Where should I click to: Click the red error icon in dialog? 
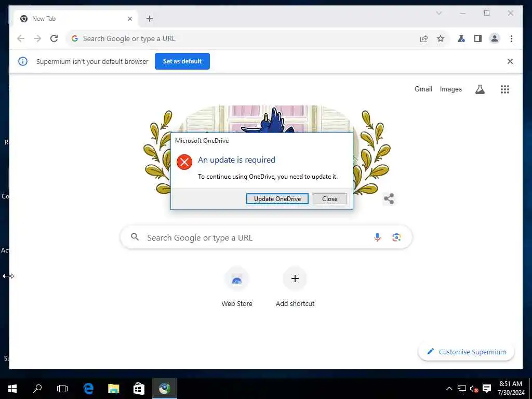[184, 162]
